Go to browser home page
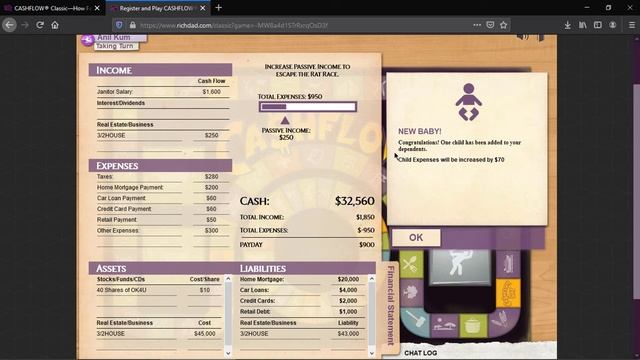This screenshot has height=360, width=640. pos(55,25)
